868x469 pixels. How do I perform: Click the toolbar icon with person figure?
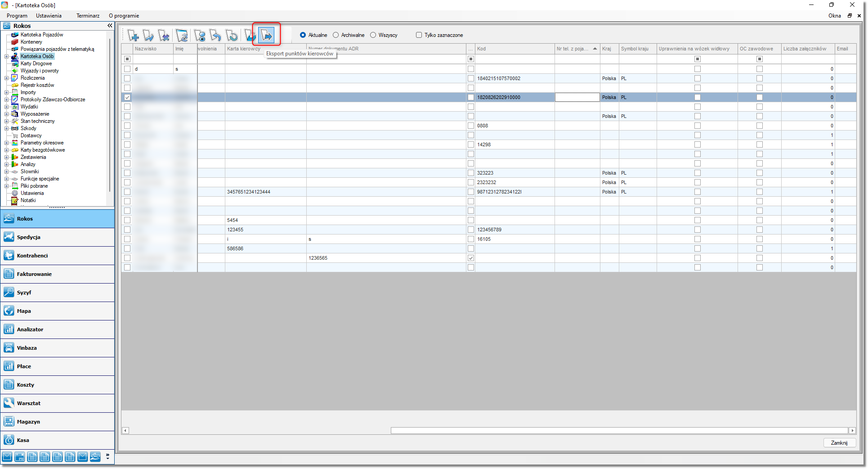click(x=200, y=35)
